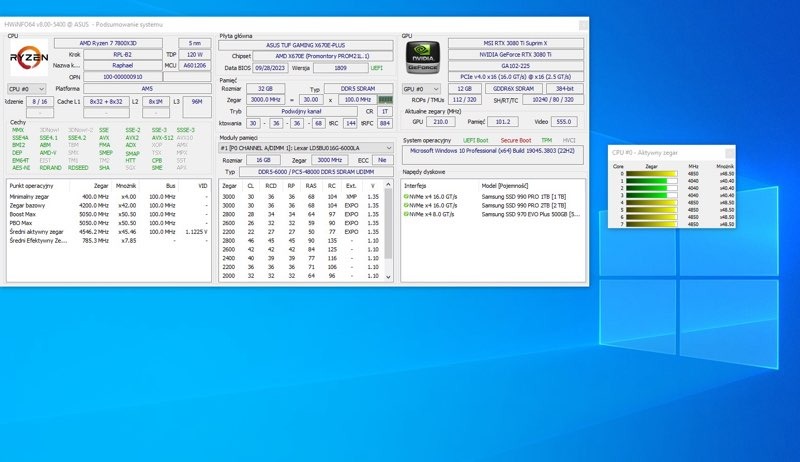The height and width of the screenshot is (462, 800).
Task: Click the 12 GB video memory field
Action: point(464,89)
